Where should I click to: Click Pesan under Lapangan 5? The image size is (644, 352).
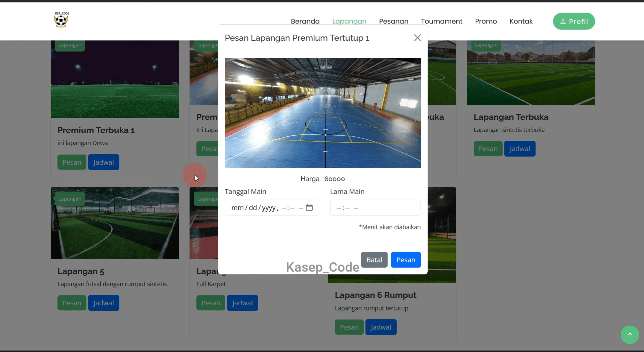point(72,303)
